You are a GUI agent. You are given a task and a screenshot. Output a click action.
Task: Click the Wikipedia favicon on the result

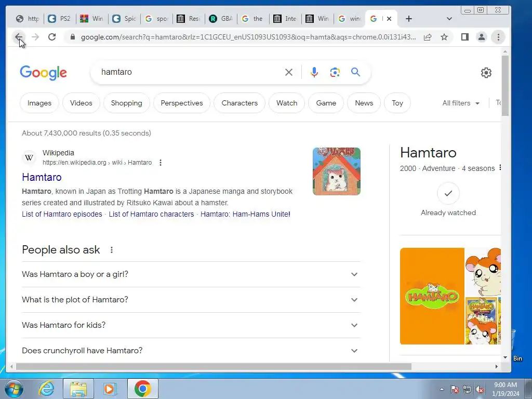point(29,157)
